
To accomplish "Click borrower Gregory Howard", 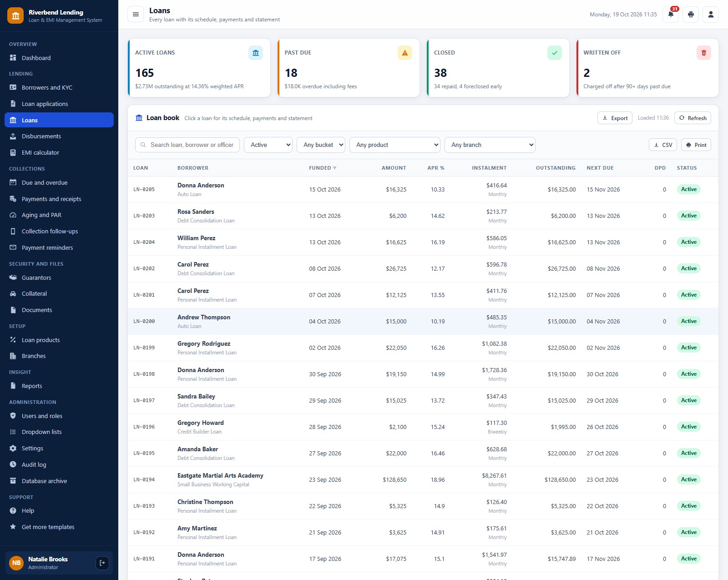I will coord(201,423).
